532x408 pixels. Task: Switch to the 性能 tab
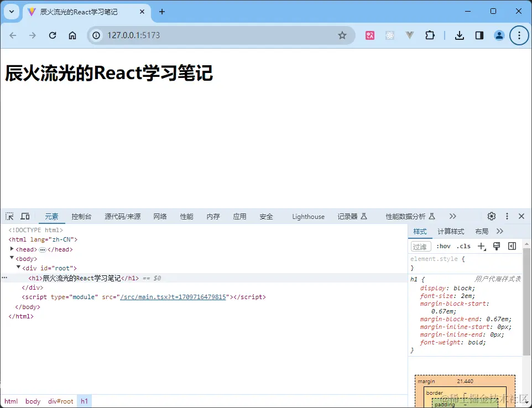coord(186,216)
